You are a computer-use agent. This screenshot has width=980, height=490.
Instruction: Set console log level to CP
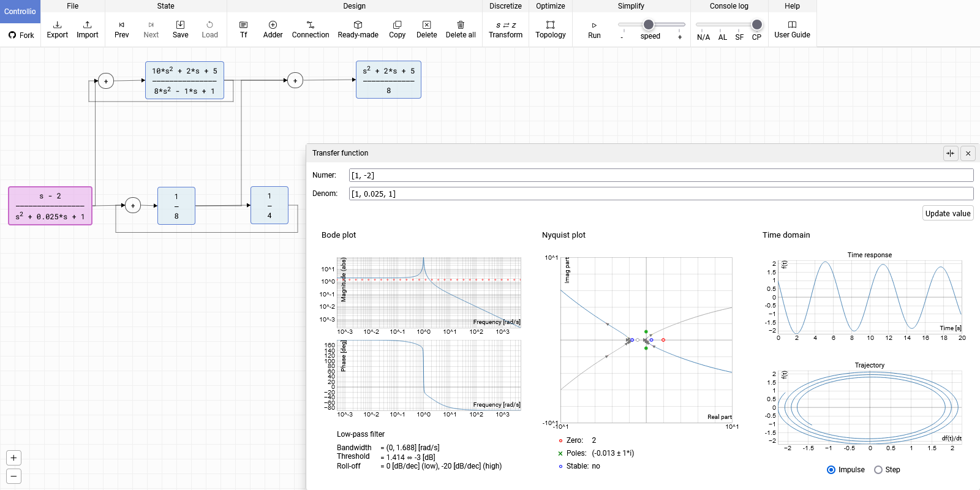coord(756,37)
